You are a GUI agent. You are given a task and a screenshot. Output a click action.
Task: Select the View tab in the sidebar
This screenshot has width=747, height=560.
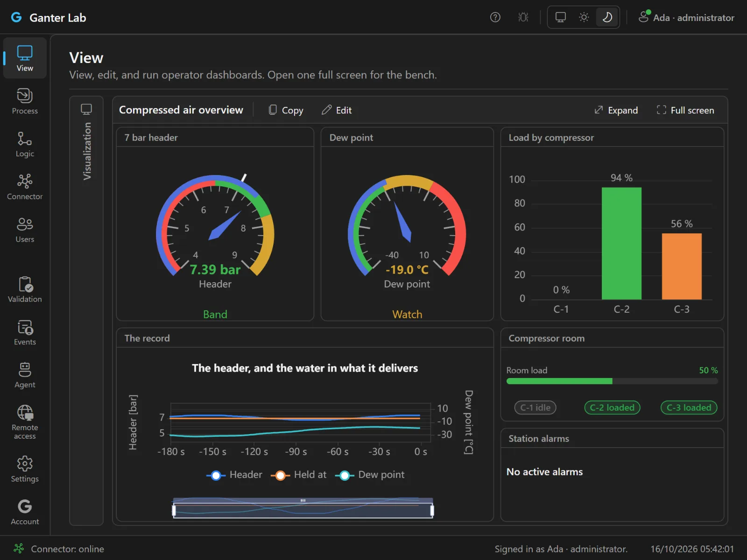pyautogui.click(x=25, y=58)
